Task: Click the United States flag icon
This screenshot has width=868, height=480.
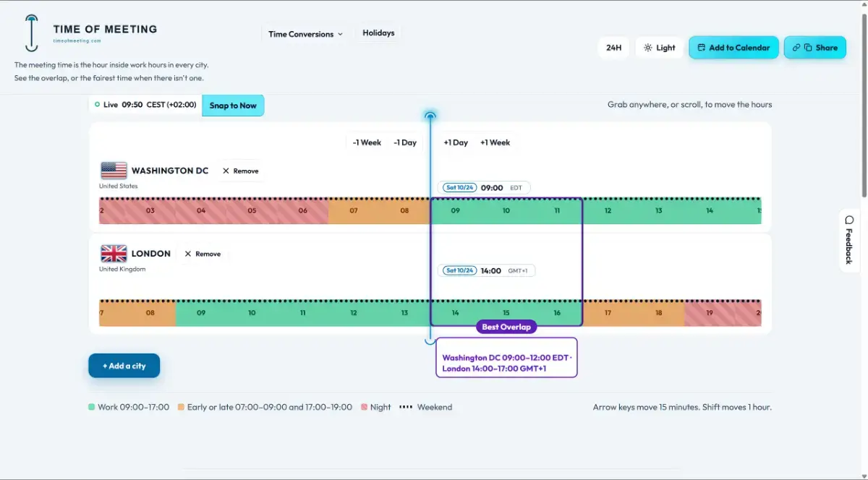Action: coord(114,171)
